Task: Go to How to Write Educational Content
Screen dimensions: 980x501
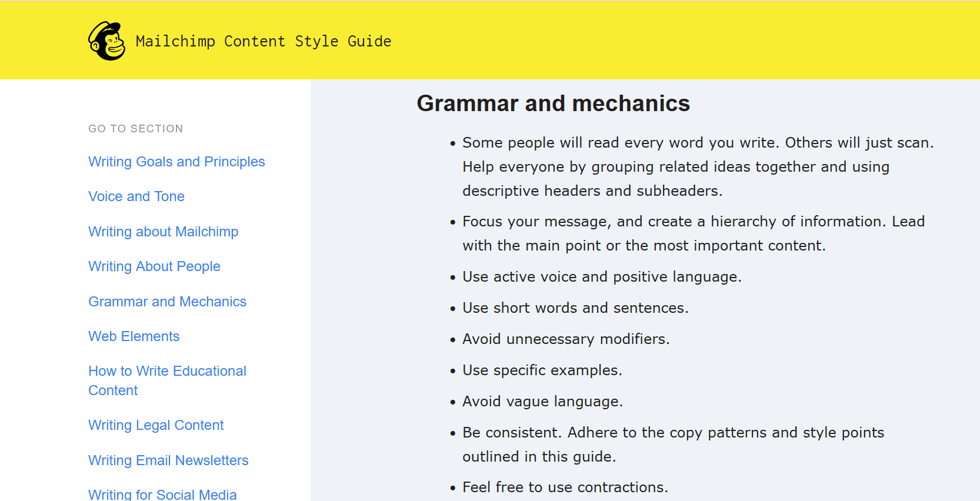Action: [168, 380]
